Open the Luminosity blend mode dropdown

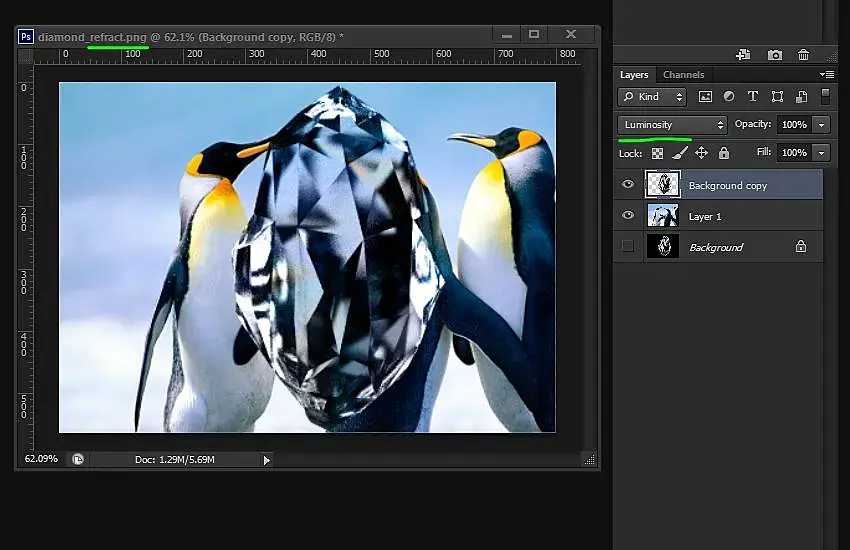[672, 125]
